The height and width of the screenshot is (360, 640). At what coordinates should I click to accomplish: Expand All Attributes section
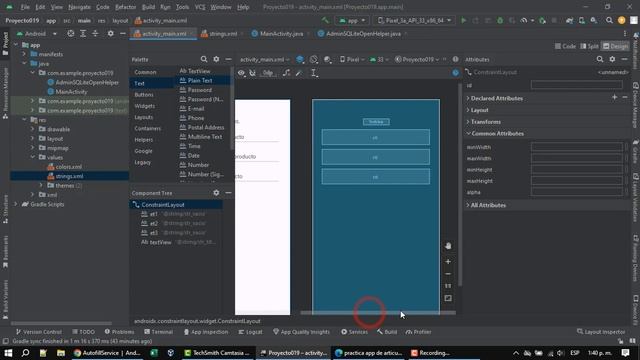(x=468, y=205)
